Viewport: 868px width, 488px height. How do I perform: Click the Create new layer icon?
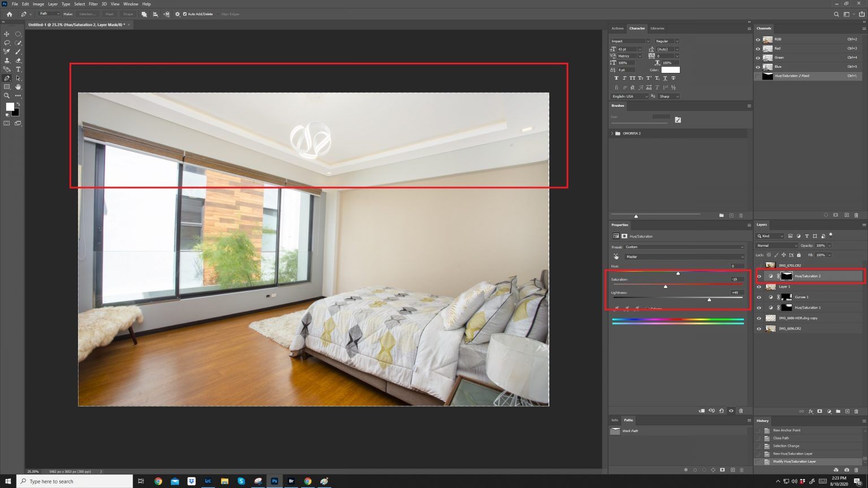pyautogui.click(x=847, y=411)
